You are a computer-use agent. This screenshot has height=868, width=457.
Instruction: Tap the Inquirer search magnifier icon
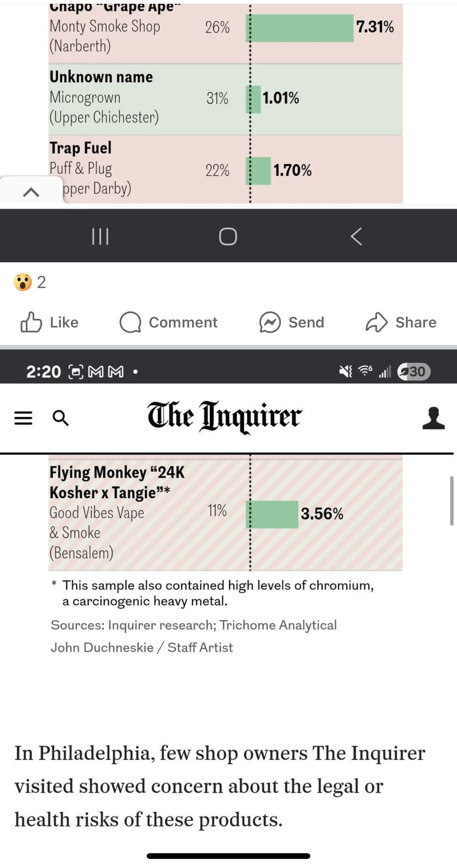(60, 418)
